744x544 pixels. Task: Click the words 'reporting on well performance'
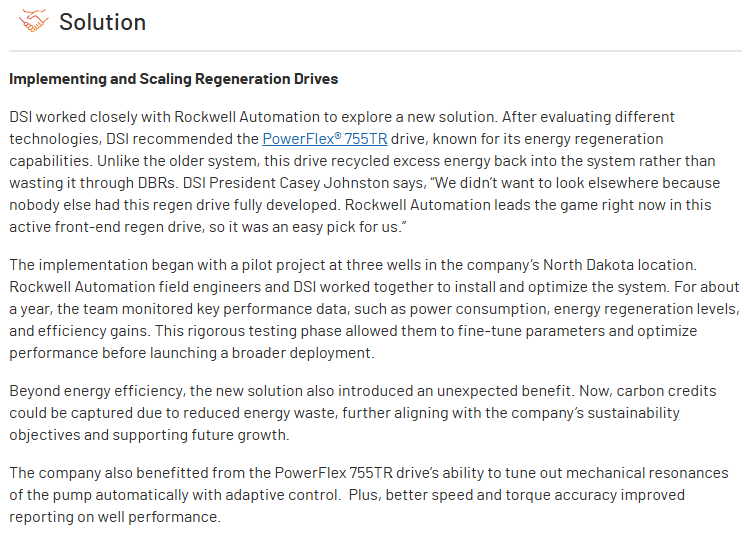pyautogui.click(x=114, y=517)
